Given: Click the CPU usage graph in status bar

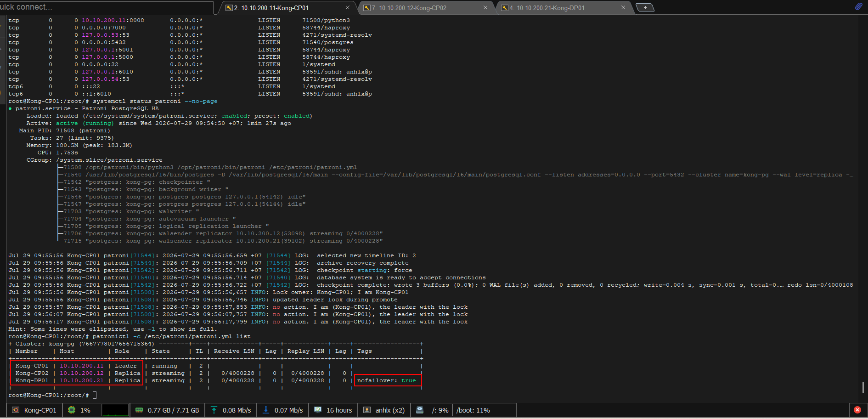Looking at the screenshot, I should [x=115, y=410].
